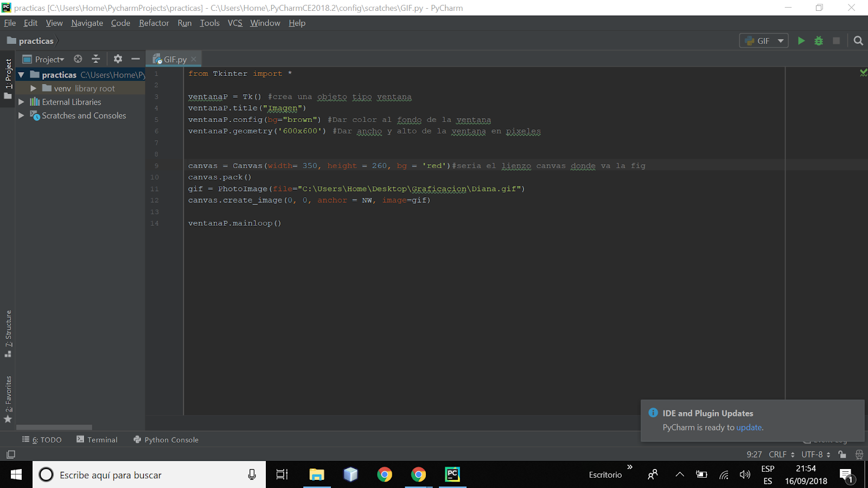This screenshot has height=488, width=868.
Task: Open the Refactor menu
Action: (154, 23)
